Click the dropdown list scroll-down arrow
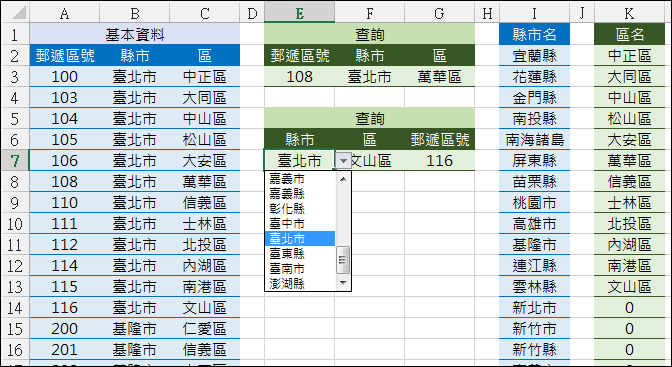 point(343,282)
